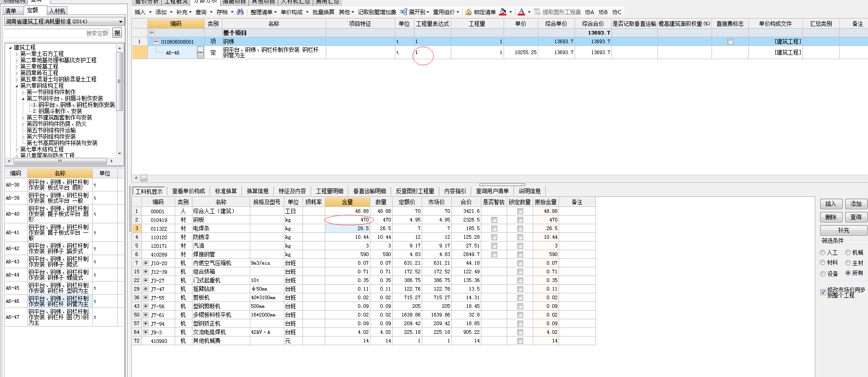Open the ellipsis button in the A6-46 row
The width and height of the screenshot is (868, 377).
200,53
